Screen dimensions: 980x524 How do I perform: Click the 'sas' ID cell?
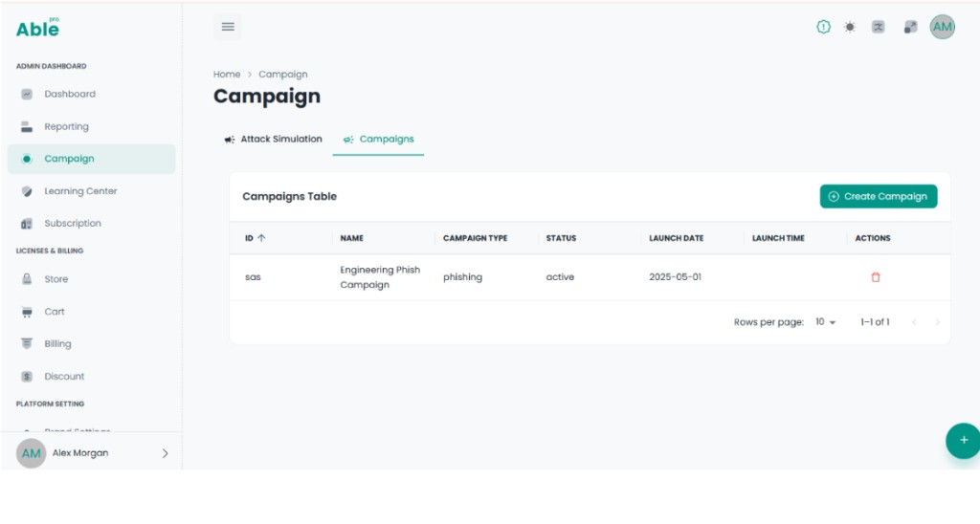(253, 277)
